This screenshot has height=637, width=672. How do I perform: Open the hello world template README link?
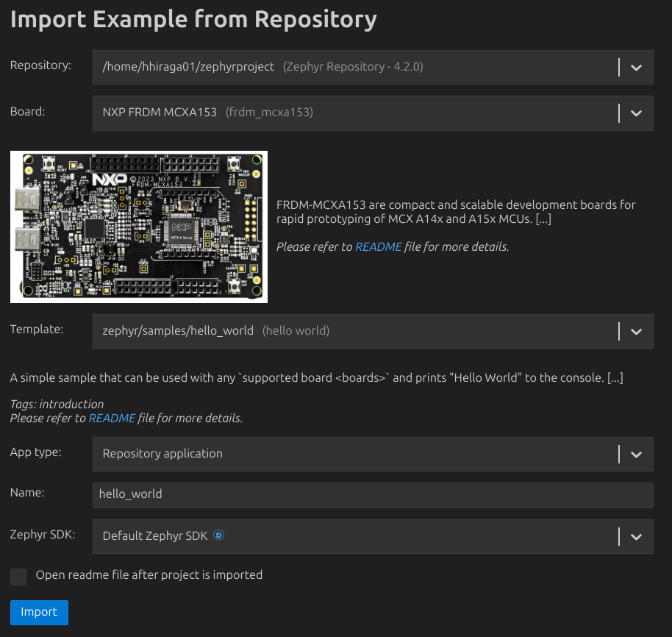point(112,419)
